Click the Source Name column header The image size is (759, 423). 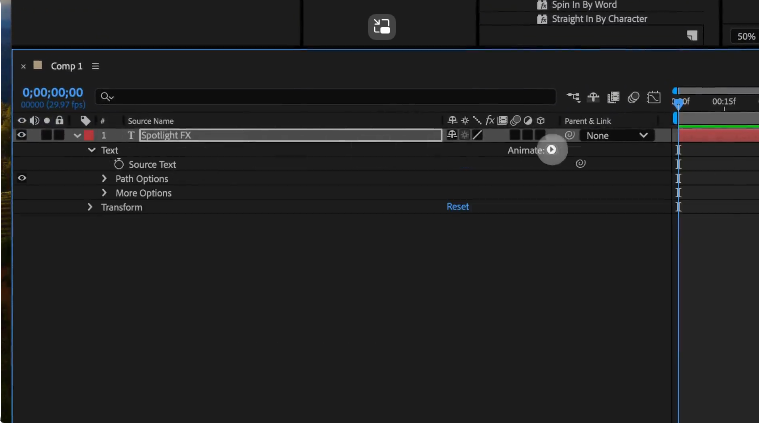(151, 121)
